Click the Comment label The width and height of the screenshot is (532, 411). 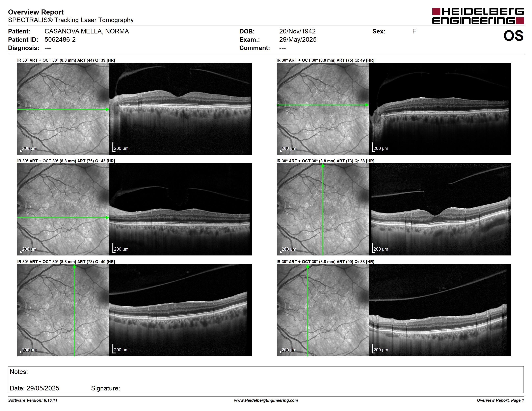click(x=255, y=48)
